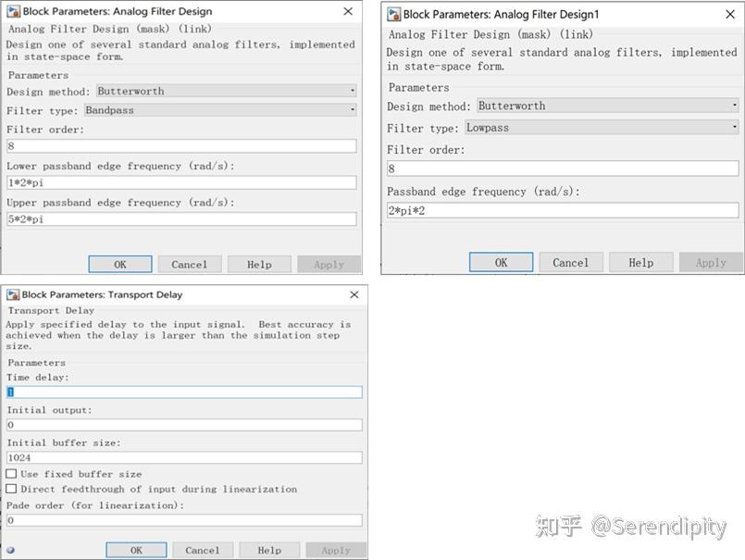Screen dimensions: 745x560
Task: Click OK in the Analog Filter Design dialog
Action: tap(119, 264)
